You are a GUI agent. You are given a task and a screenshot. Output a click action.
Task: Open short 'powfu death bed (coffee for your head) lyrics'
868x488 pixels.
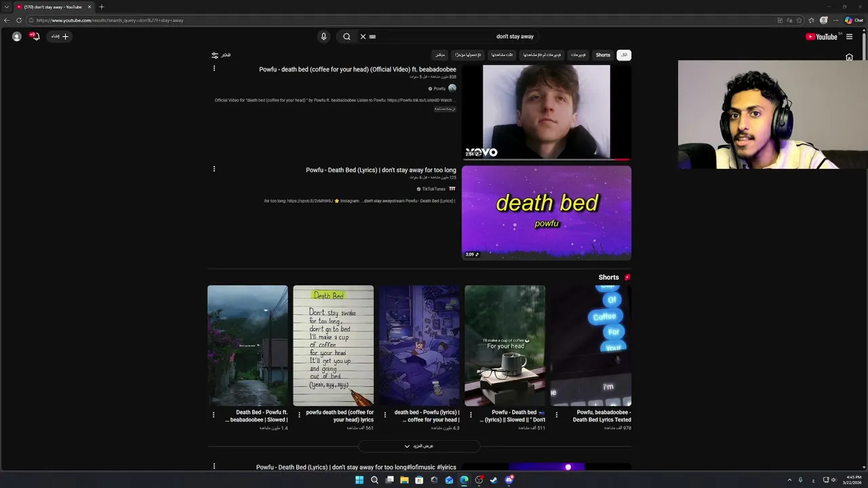point(340,416)
